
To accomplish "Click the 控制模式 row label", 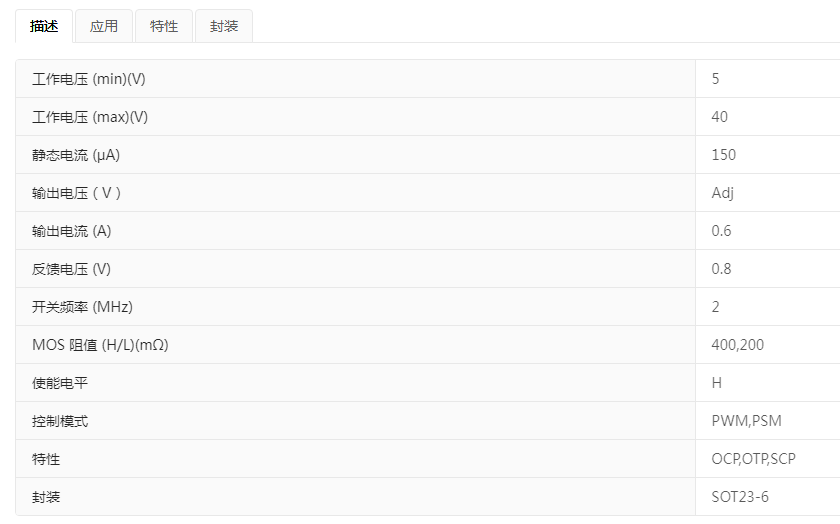I will [60, 421].
